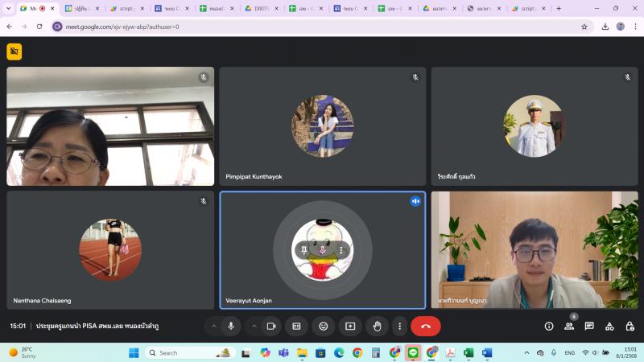Open Microsoft Edge from the taskbar
644x362 pixels.
click(x=339, y=353)
